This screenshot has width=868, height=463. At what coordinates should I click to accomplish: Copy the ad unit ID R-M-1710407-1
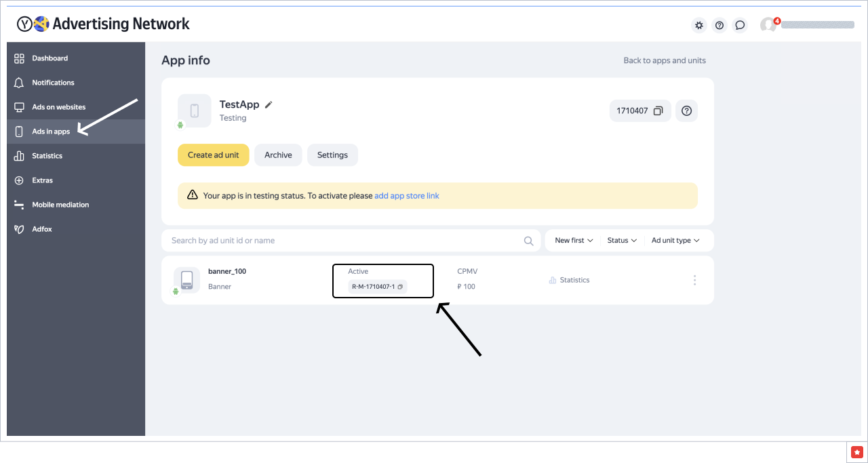click(x=400, y=287)
